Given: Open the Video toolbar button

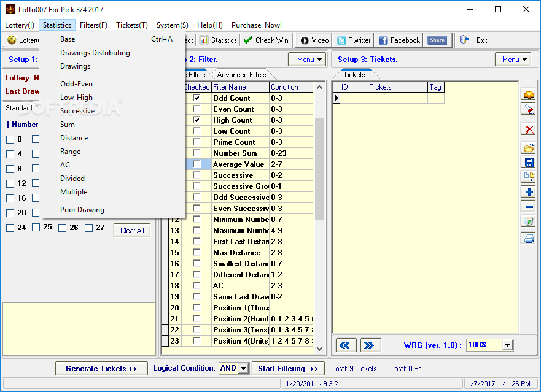Looking at the screenshot, I should [314, 40].
